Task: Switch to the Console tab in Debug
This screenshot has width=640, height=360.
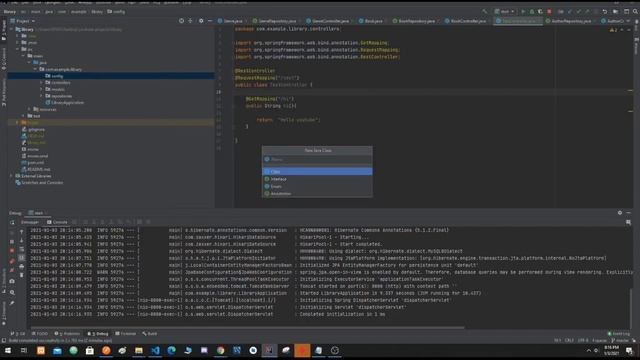Action: click(57, 222)
